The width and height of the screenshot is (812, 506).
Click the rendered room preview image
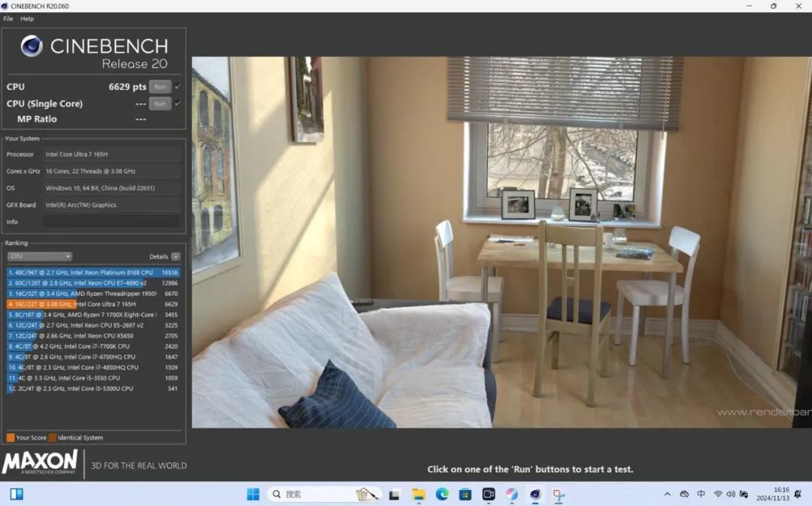[501, 242]
